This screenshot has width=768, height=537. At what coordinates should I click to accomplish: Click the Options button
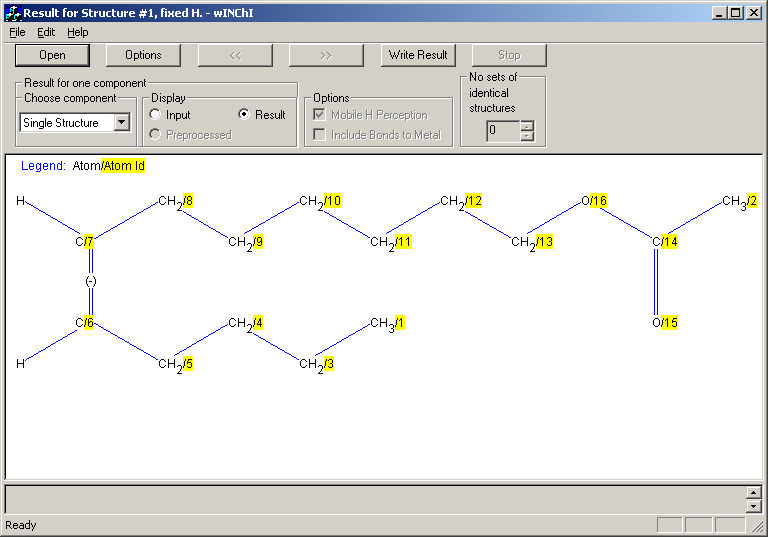[x=143, y=55]
